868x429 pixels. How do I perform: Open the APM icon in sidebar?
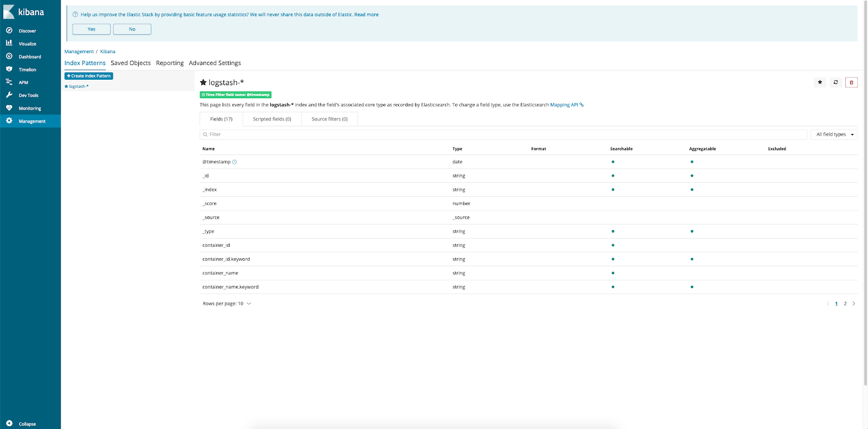(x=9, y=82)
